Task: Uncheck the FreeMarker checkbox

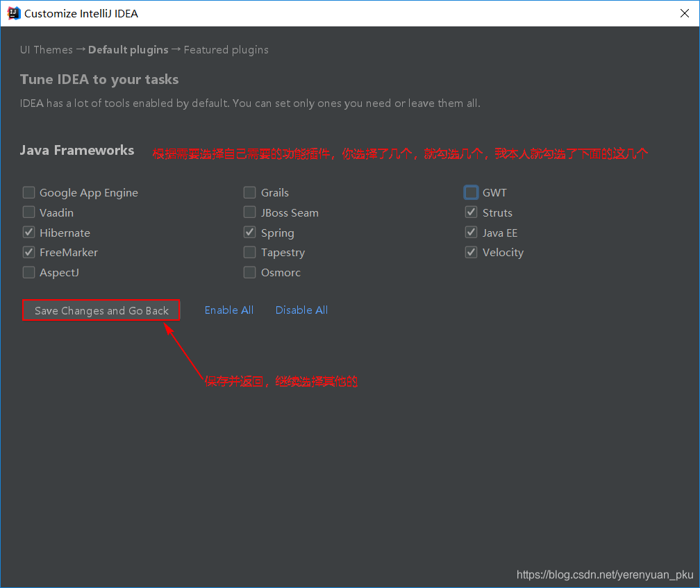Action: tap(29, 253)
